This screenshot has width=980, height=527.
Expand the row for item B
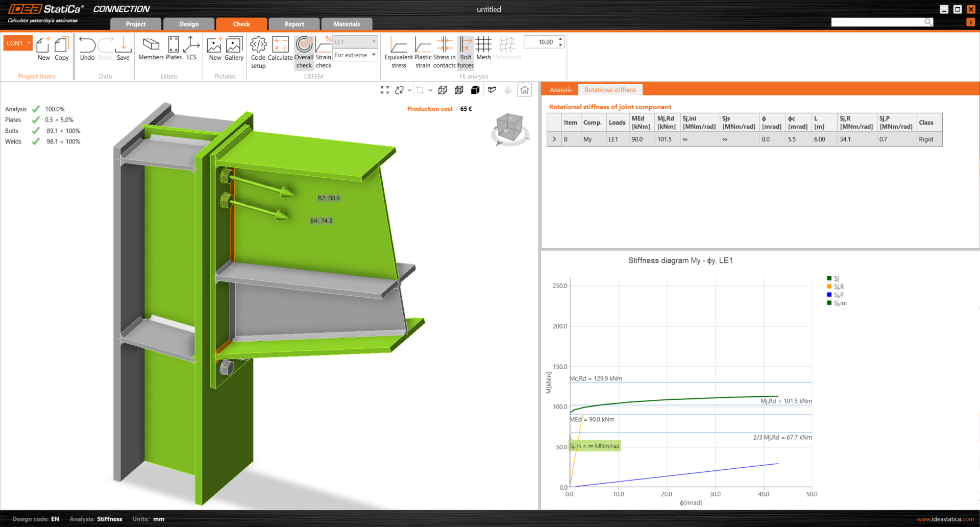coord(554,139)
